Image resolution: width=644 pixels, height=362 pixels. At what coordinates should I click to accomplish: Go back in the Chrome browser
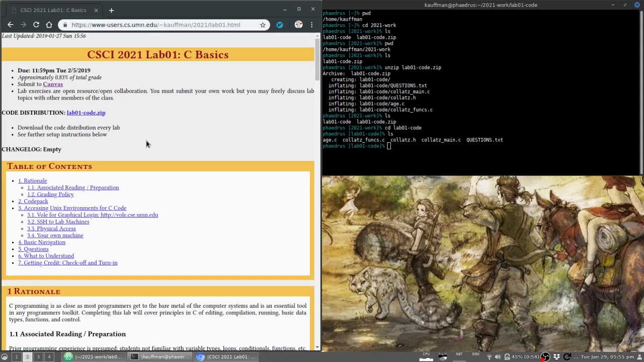[10, 25]
